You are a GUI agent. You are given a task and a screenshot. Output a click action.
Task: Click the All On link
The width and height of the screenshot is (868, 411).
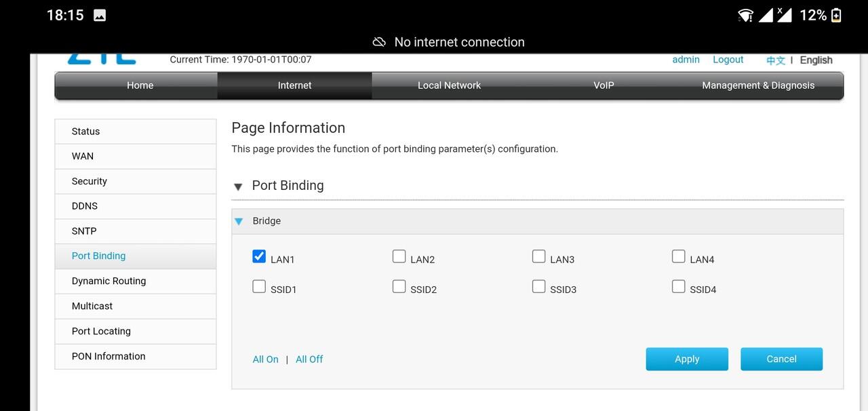click(266, 359)
